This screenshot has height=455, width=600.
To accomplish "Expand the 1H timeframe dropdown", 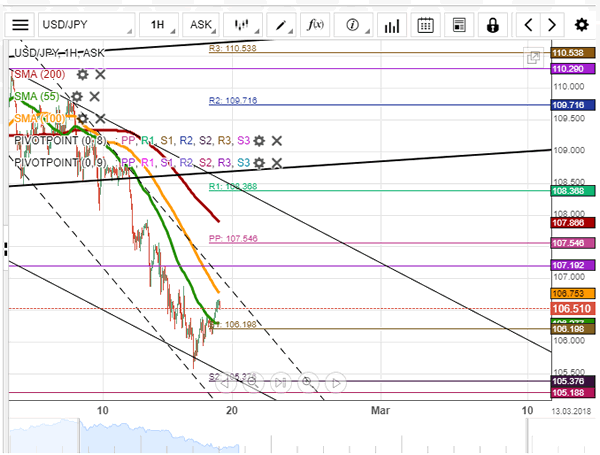I will click(x=157, y=24).
